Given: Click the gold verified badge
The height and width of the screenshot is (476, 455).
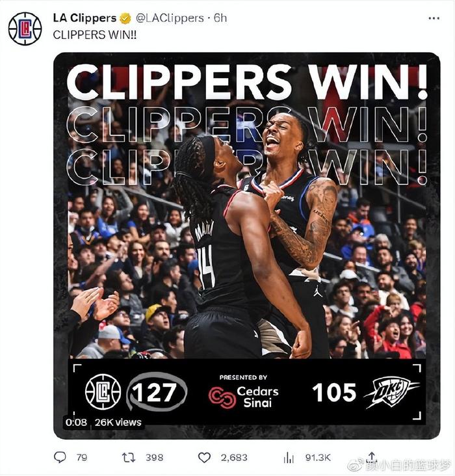Looking at the screenshot, I should coord(125,18).
